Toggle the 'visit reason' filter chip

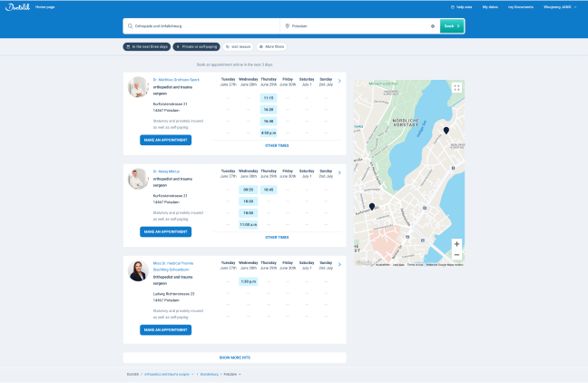[239, 45]
